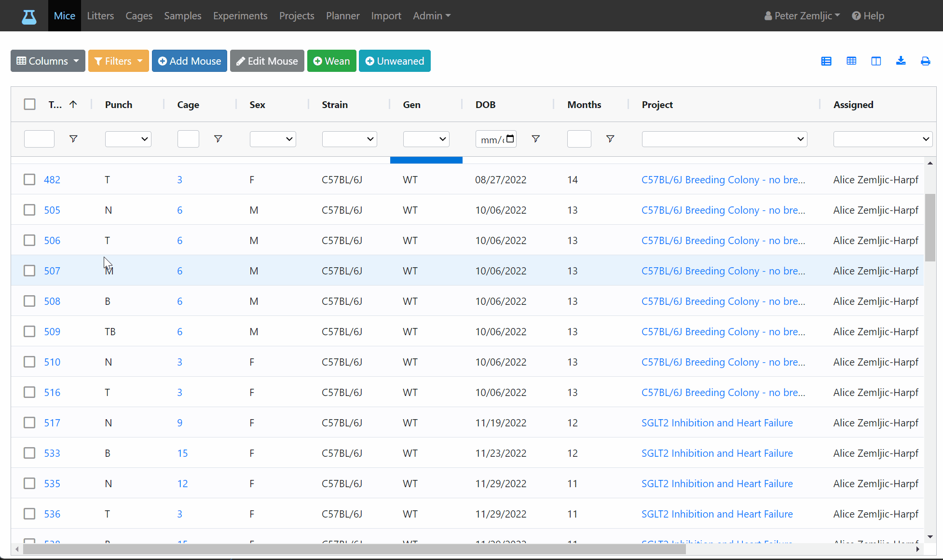This screenshot has height=560, width=943.
Task: Click the print icon
Action: [925, 61]
